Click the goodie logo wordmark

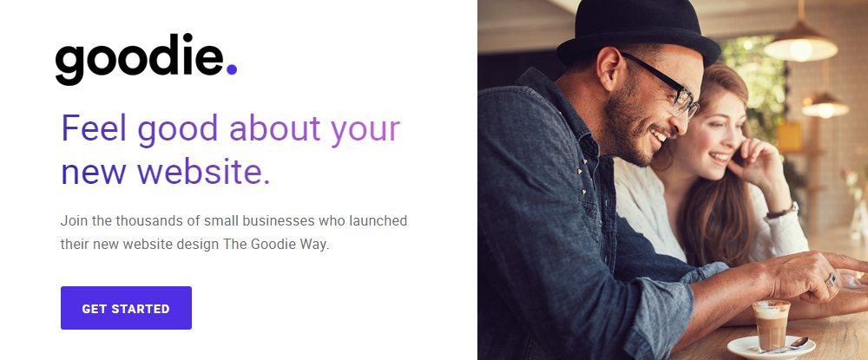point(139,61)
